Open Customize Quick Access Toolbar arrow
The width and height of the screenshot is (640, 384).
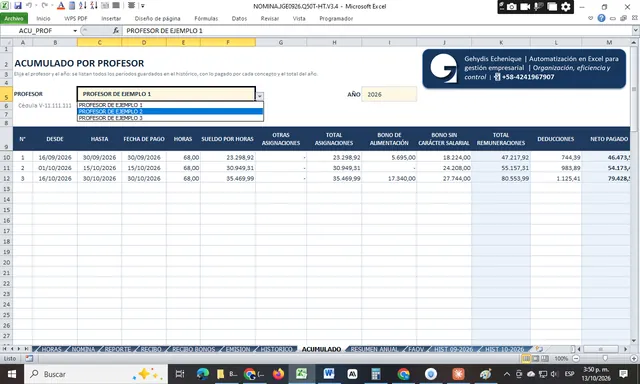tap(143, 6)
